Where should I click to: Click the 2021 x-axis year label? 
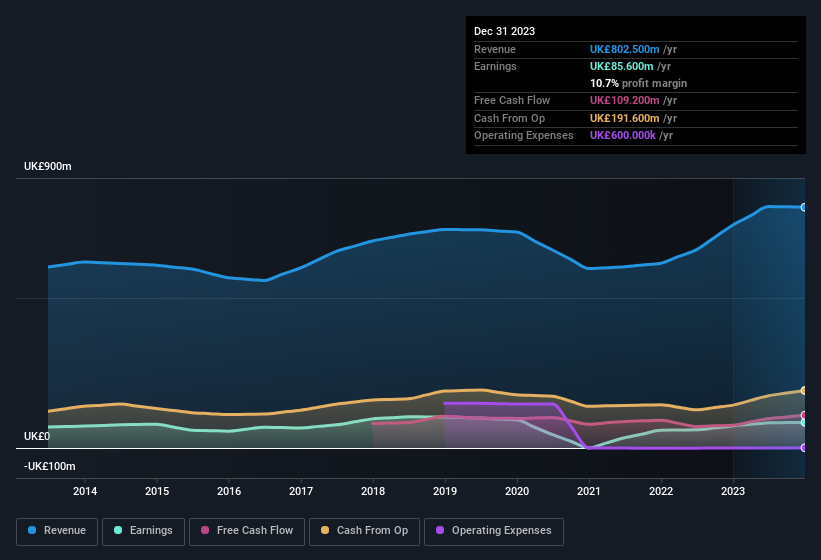[589, 491]
